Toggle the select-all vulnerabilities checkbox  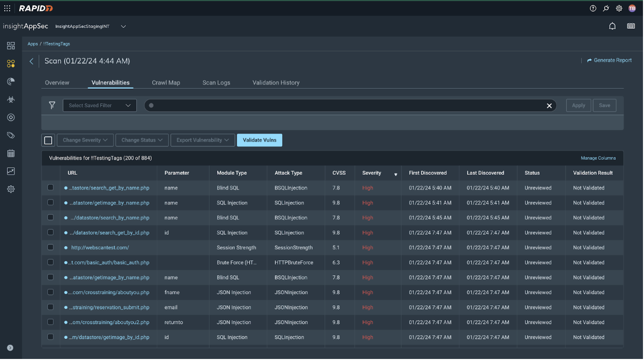point(48,140)
